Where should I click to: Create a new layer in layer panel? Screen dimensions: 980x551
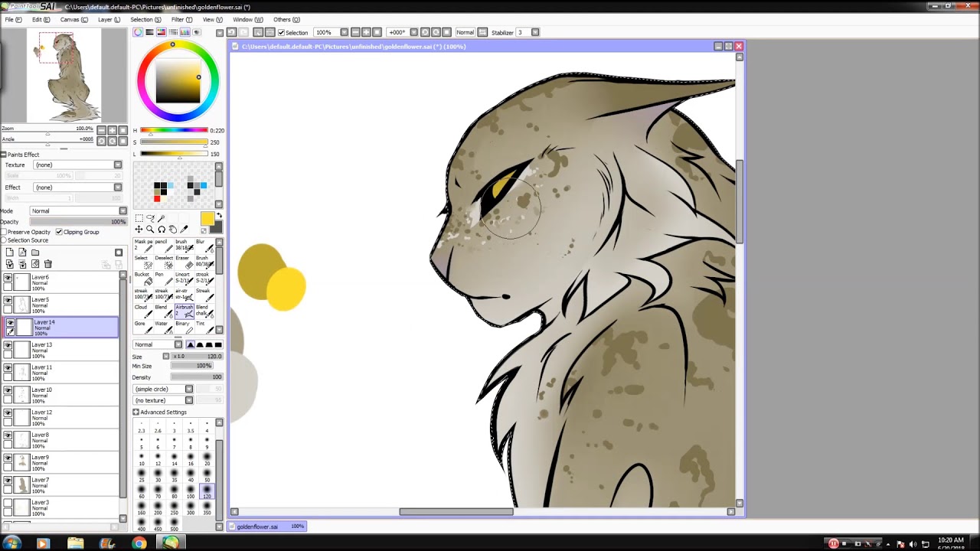click(x=9, y=253)
